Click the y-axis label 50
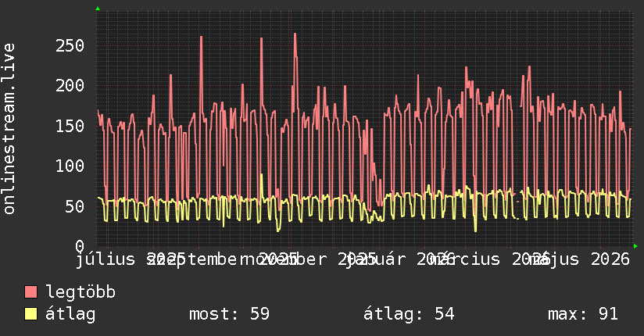 [75, 206]
